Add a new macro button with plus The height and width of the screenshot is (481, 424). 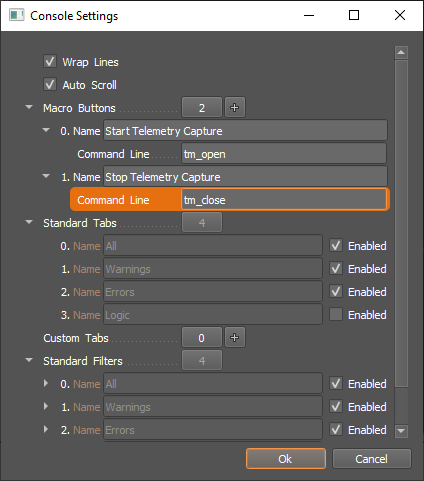[x=235, y=107]
